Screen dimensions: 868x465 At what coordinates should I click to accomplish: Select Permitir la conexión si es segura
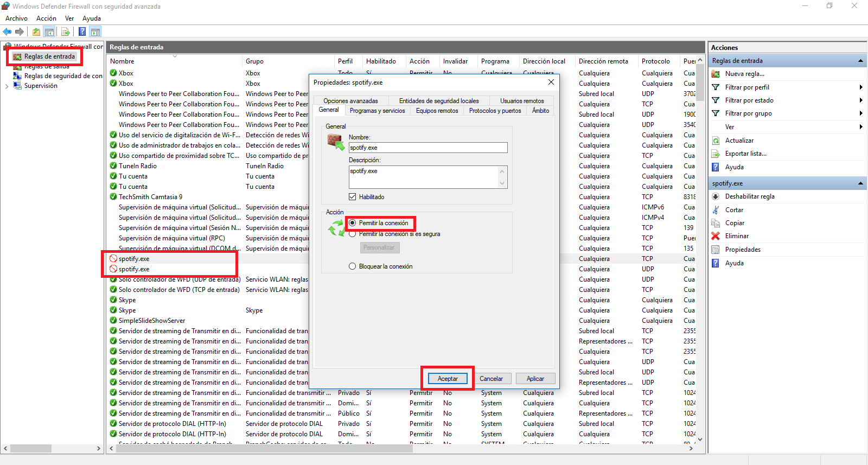click(353, 234)
